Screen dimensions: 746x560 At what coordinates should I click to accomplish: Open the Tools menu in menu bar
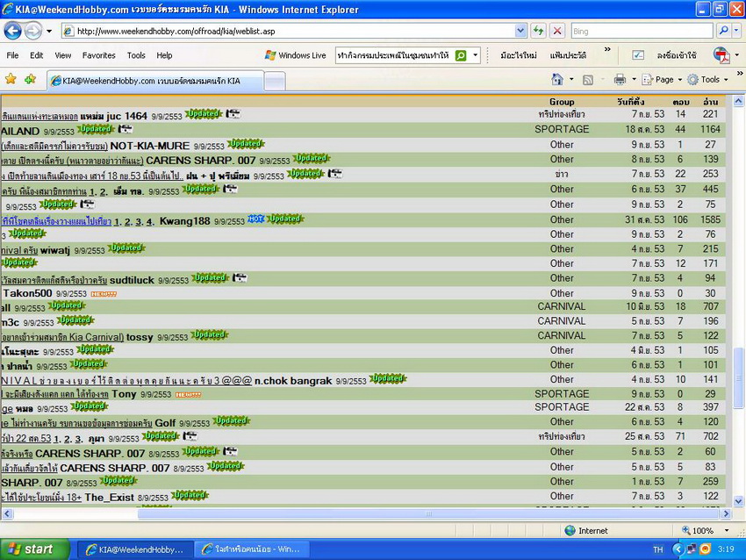[136, 55]
